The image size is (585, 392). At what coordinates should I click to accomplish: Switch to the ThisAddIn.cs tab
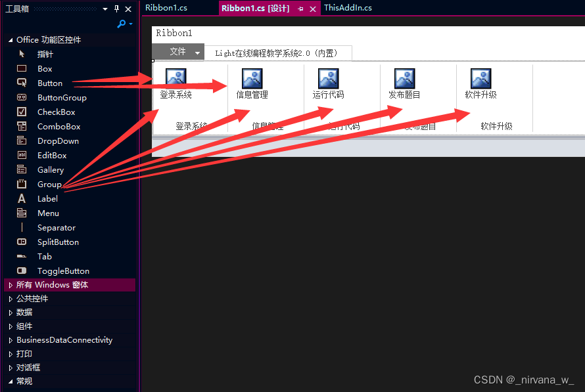point(348,8)
